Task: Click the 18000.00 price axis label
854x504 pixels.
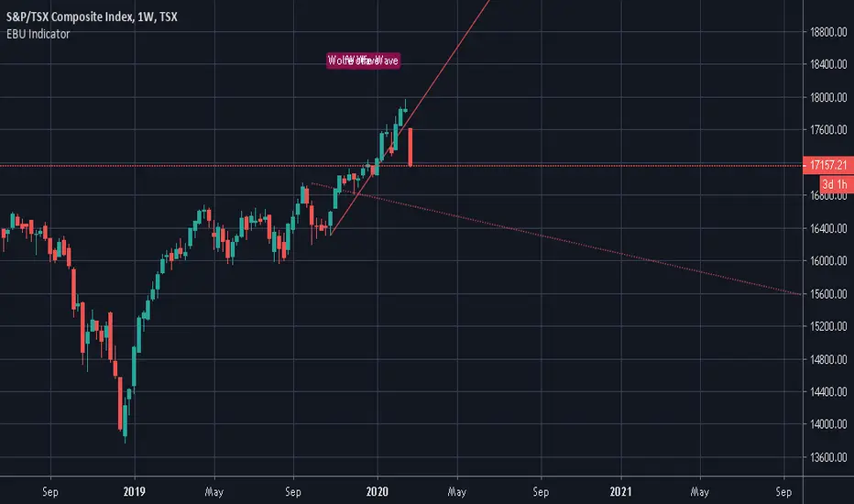Action: pos(828,97)
